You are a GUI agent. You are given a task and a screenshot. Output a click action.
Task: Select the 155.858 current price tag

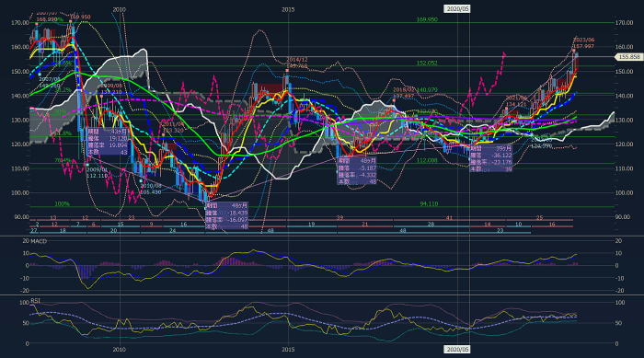pyautogui.click(x=629, y=57)
